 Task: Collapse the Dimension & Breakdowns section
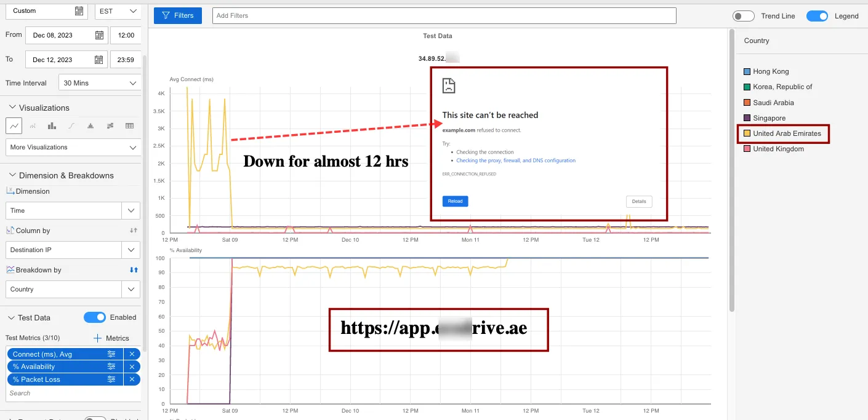12,175
